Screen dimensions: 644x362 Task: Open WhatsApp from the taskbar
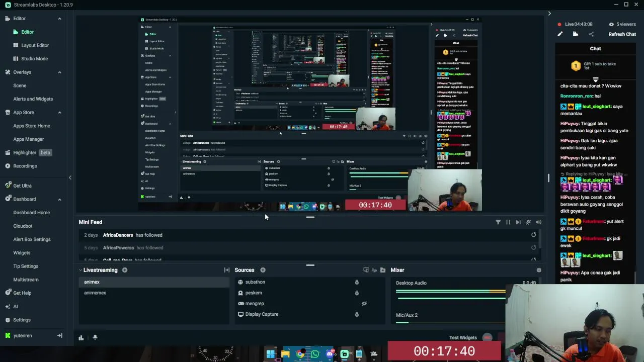tap(315, 354)
